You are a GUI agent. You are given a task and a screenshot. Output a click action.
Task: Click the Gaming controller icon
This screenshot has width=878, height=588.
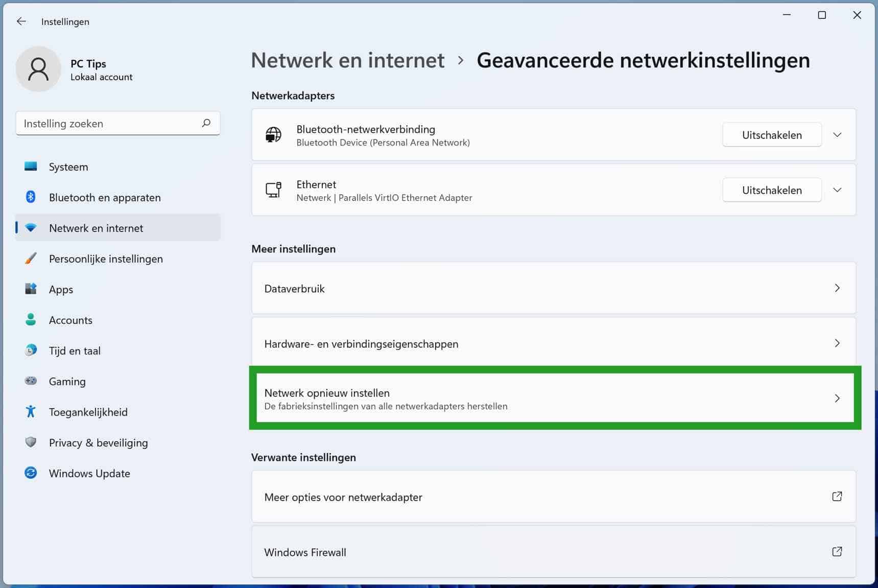pos(30,381)
